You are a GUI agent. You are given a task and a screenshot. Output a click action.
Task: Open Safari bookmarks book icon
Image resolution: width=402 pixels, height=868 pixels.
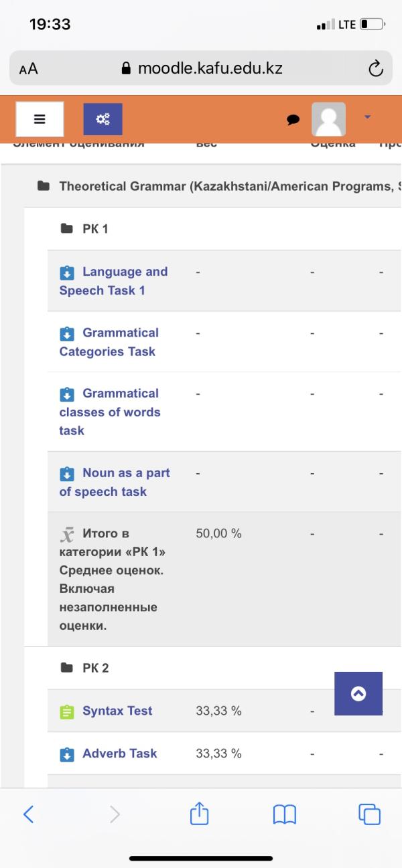(x=285, y=814)
